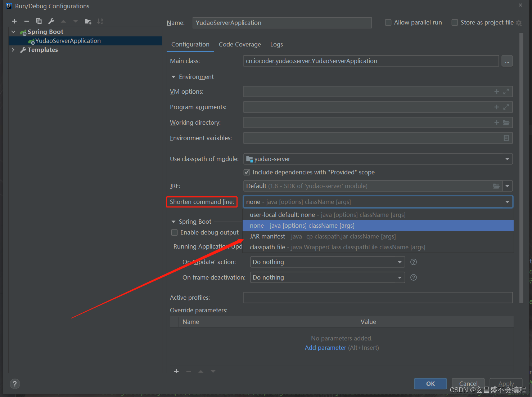Image resolution: width=532 pixels, height=397 pixels.
Task: Open the dialog help question mark
Action: point(15,384)
